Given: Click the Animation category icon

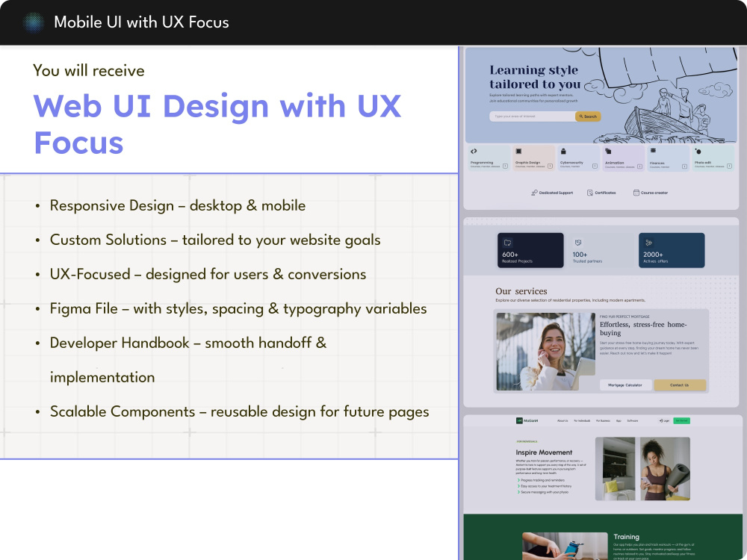Looking at the screenshot, I should pyautogui.click(x=608, y=152).
